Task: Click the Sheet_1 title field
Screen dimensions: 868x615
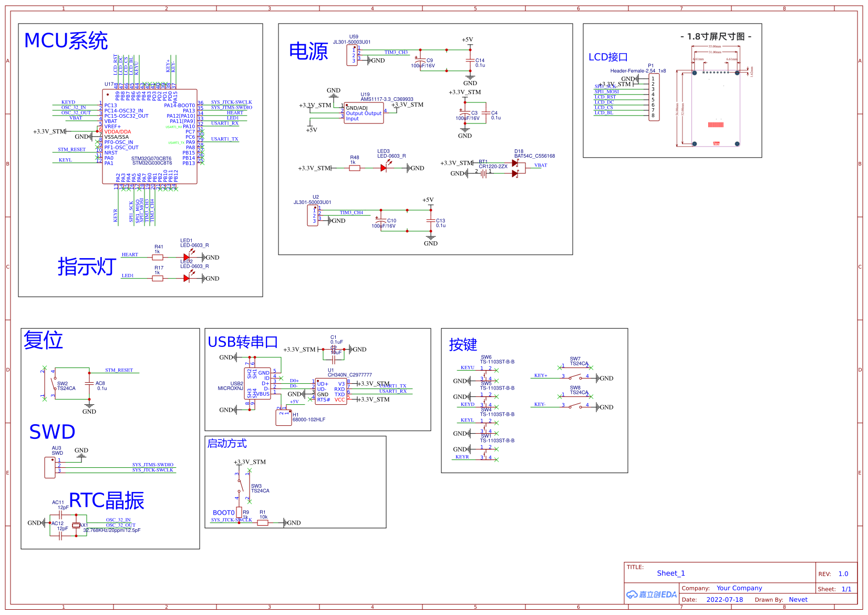Action: [x=671, y=573]
